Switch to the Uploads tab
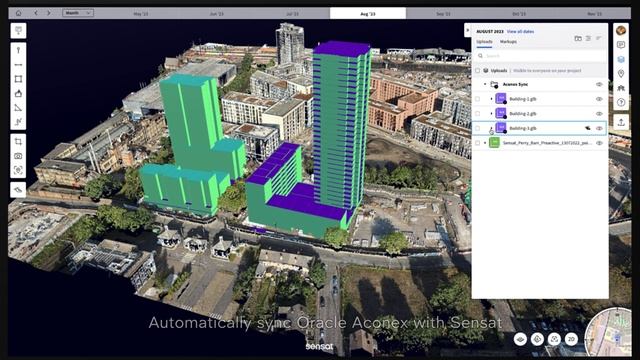The image size is (640, 360). point(484,42)
